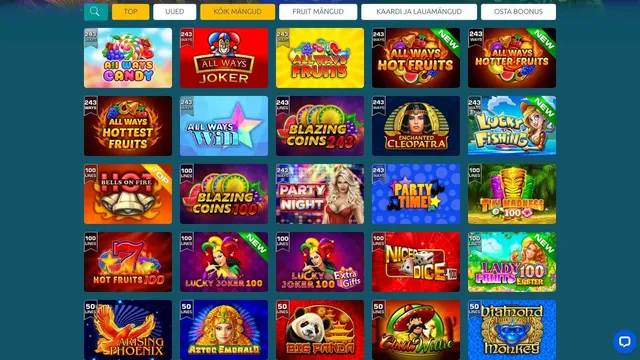Open All Ways Hot Fruits thumbnail
Viewport: 640px width, 360px height.
[x=416, y=58]
